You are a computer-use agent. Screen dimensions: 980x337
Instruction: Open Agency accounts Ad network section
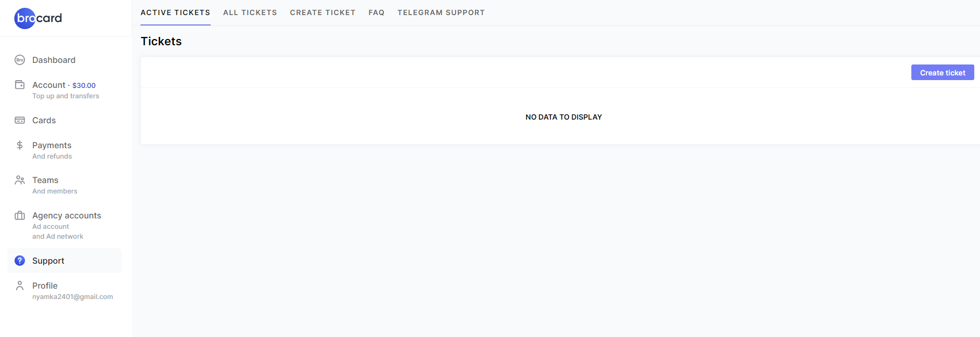(58, 237)
